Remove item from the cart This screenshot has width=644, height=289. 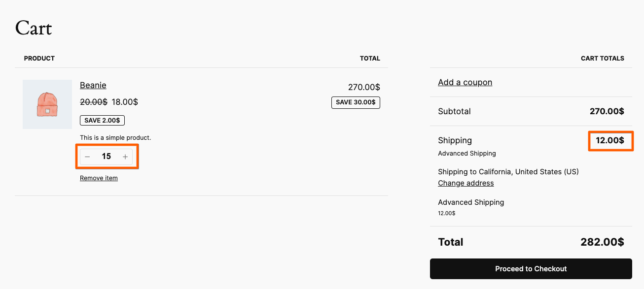click(x=99, y=178)
